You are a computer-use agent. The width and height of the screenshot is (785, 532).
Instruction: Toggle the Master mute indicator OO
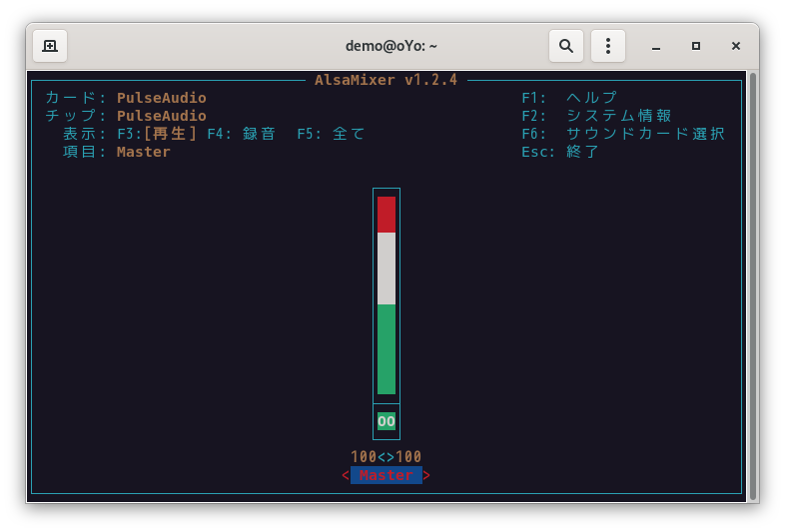pos(387,421)
